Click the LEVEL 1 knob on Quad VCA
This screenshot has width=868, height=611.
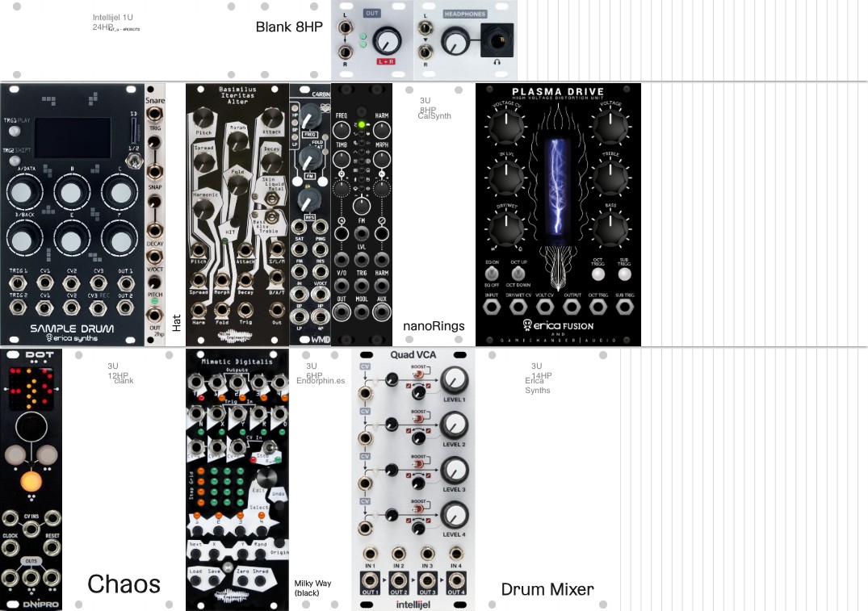[x=454, y=380]
